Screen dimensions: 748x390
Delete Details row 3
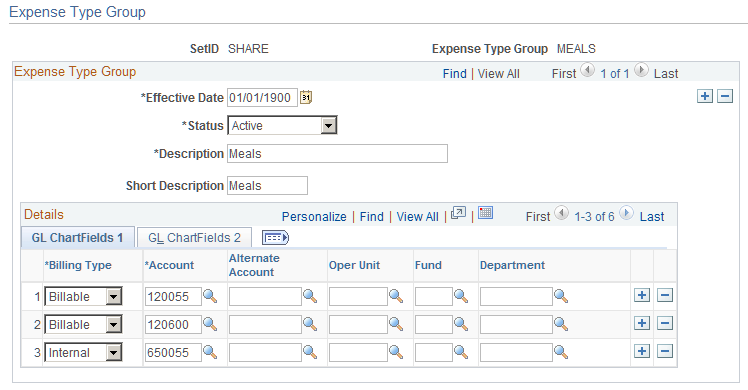pyautogui.click(x=665, y=351)
